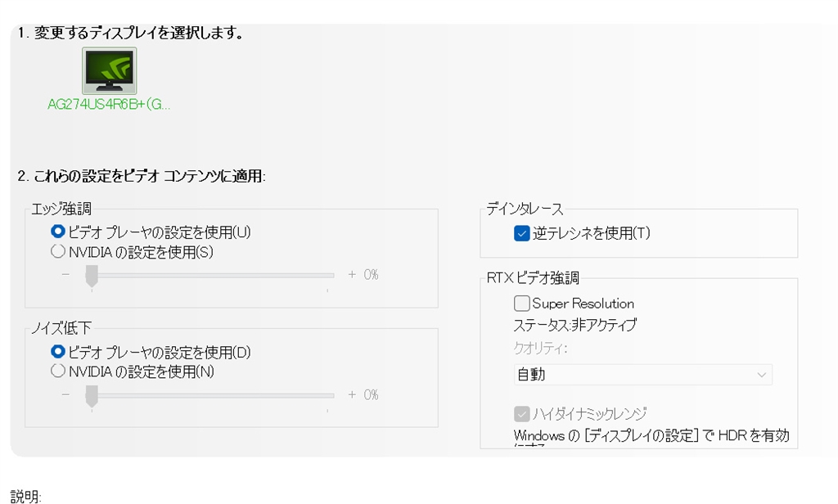Click the middle of the エッジ強調 slider track
Image resolution: width=838 pixels, height=504 pixels.
pyautogui.click(x=209, y=275)
